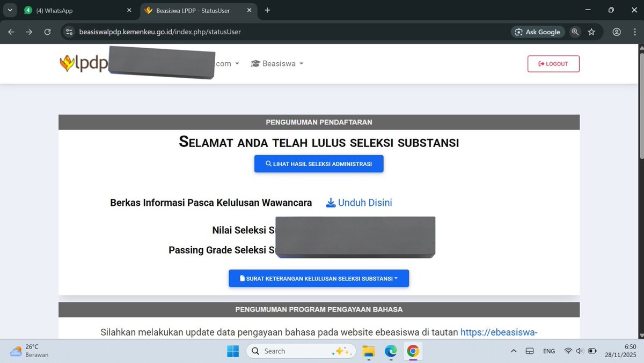Image resolution: width=644 pixels, height=363 pixels.
Task: Click the LPDP logo
Action: tap(83, 63)
